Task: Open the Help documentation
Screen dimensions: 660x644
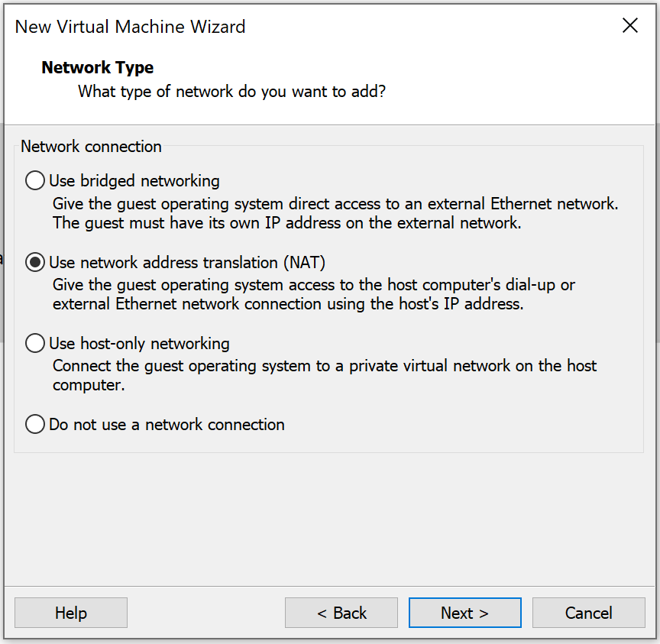Action: pyautogui.click(x=70, y=612)
